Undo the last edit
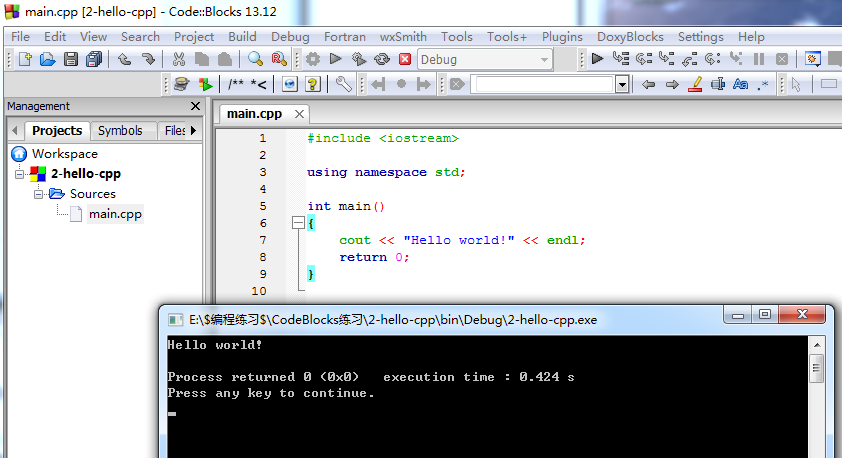The height and width of the screenshot is (458, 842). coord(125,59)
